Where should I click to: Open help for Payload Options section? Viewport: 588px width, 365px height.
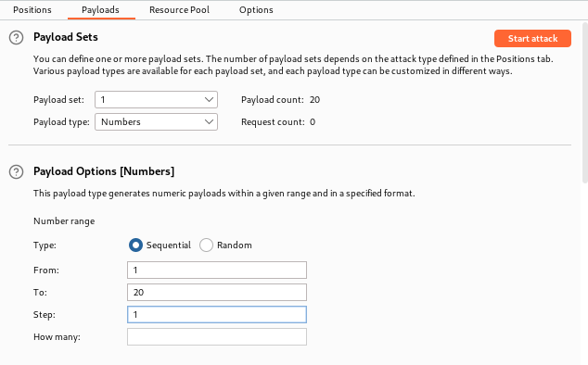click(16, 171)
